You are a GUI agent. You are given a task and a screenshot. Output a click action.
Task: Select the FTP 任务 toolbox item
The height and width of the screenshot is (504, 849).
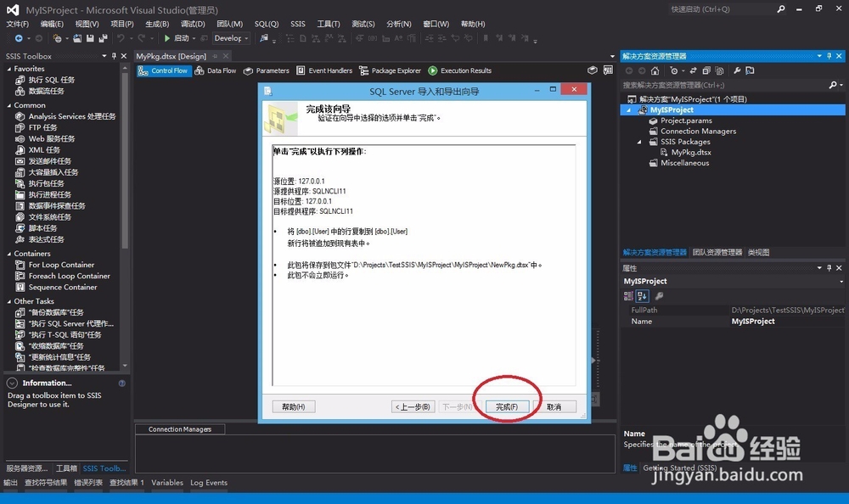tap(42, 127)
